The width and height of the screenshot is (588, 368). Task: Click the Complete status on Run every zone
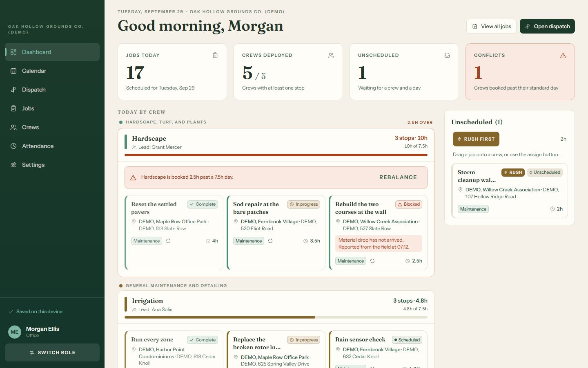(203, 340)
